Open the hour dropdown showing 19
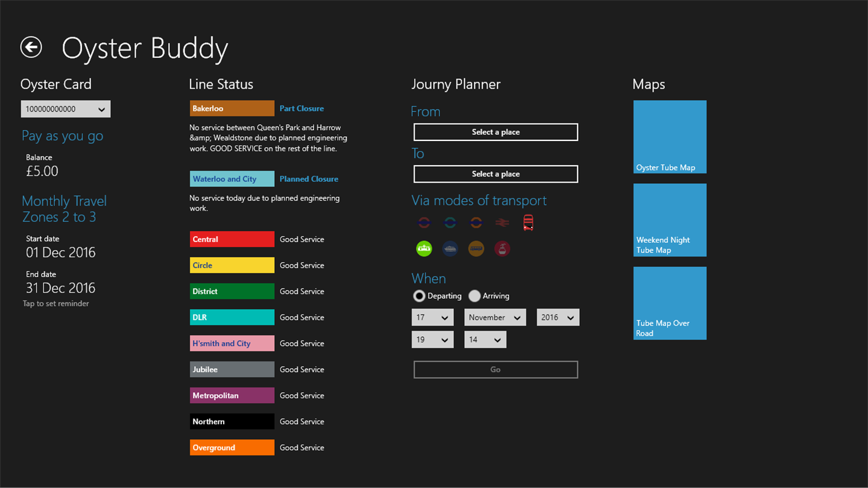This screenshot has height=488, width=868. [x=433, y=340]
